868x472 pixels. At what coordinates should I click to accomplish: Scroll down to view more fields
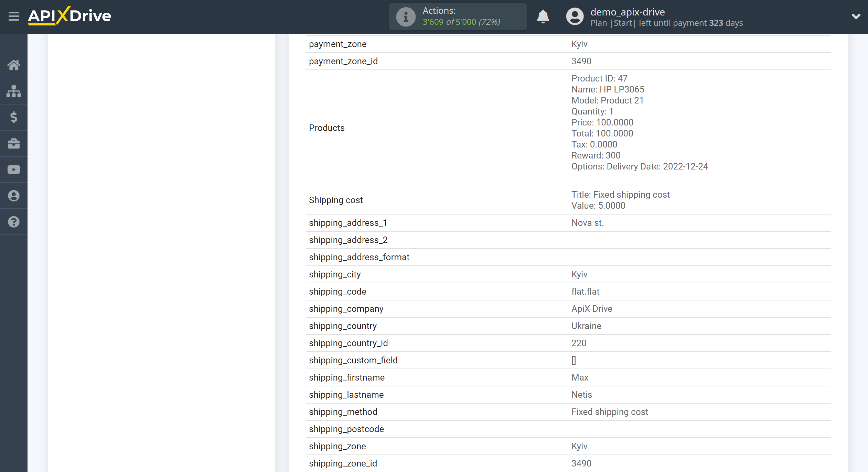click(863, 459)
